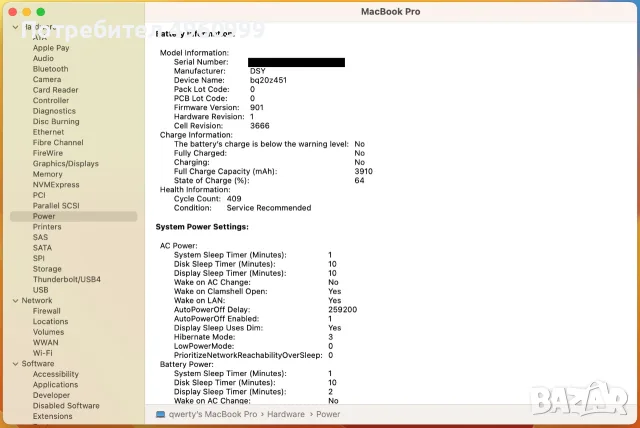Image resolution: width=640 pixels, height=428 pixels.
Task: Click the MacBook Pro window title
Action: 391,12
